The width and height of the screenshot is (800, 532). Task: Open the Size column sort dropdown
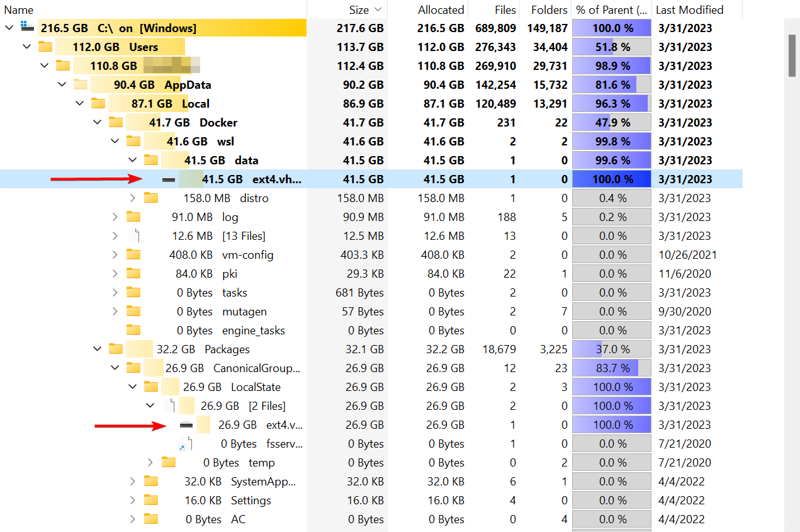click(378, 9)
